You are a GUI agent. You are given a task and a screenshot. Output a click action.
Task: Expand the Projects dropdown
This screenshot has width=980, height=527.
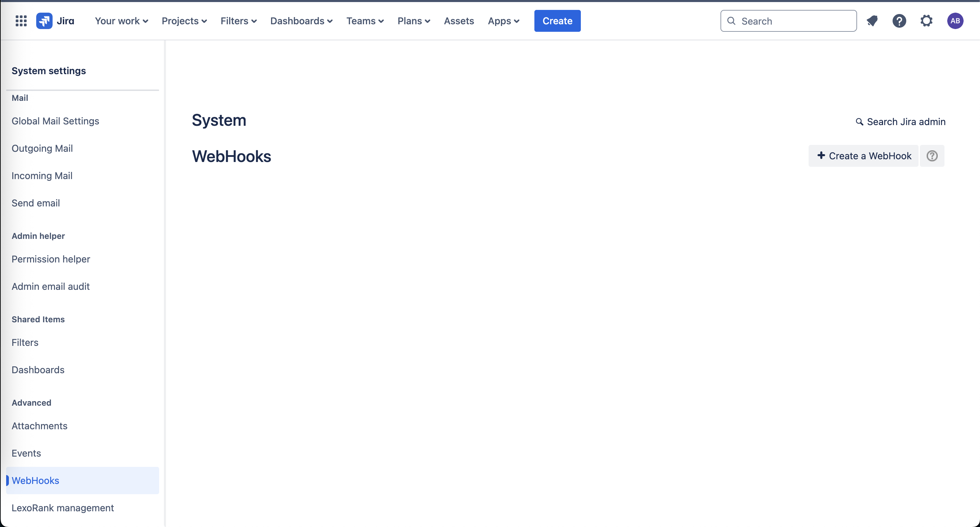tap(184, 21)
